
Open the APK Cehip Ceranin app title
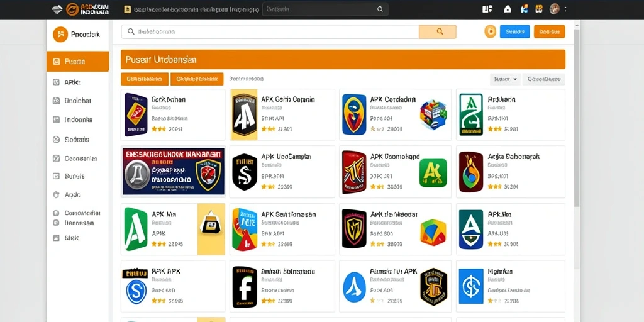[288, 99]
